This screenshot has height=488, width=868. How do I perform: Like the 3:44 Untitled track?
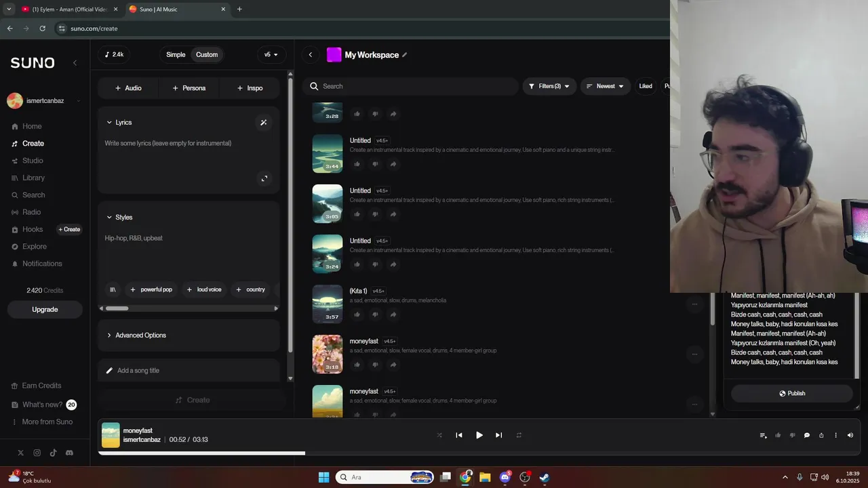coord(357,164)
